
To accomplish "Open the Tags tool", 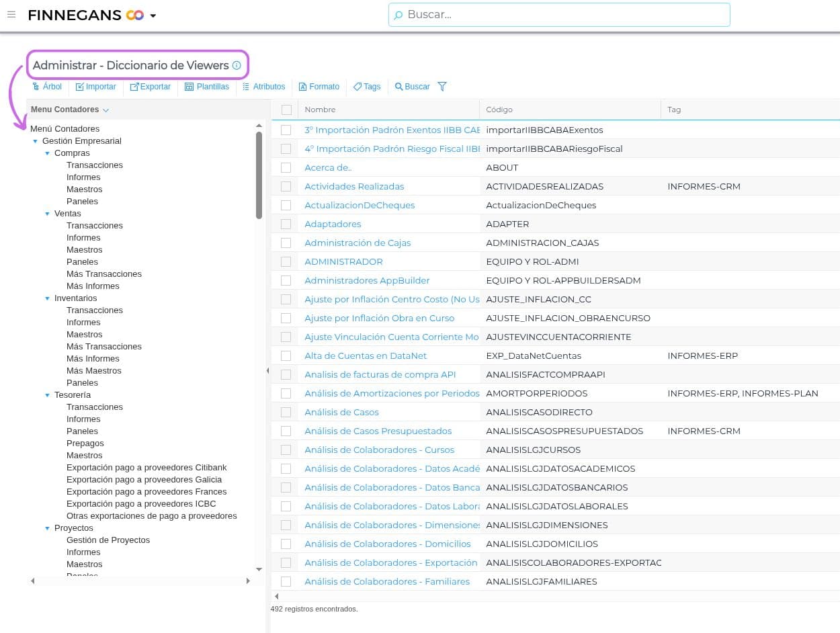I will (x=367, y=87).
